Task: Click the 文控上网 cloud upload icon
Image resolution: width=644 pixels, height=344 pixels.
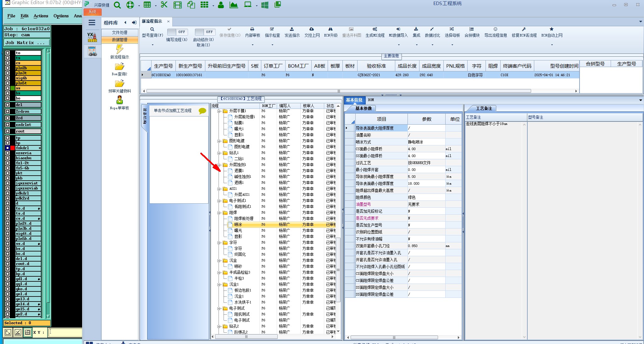Action: pyautogui.click(x=312, y=29)
